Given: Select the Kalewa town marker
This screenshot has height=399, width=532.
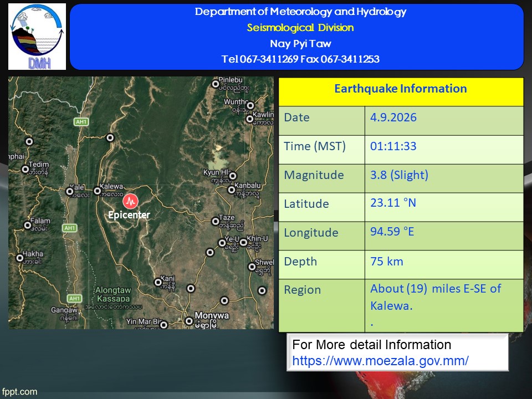Looking at the screenshot, I should pos(98,191).
